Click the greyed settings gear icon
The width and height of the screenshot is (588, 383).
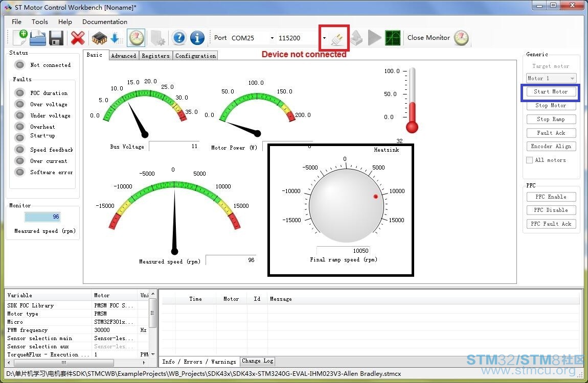[157, 38]
